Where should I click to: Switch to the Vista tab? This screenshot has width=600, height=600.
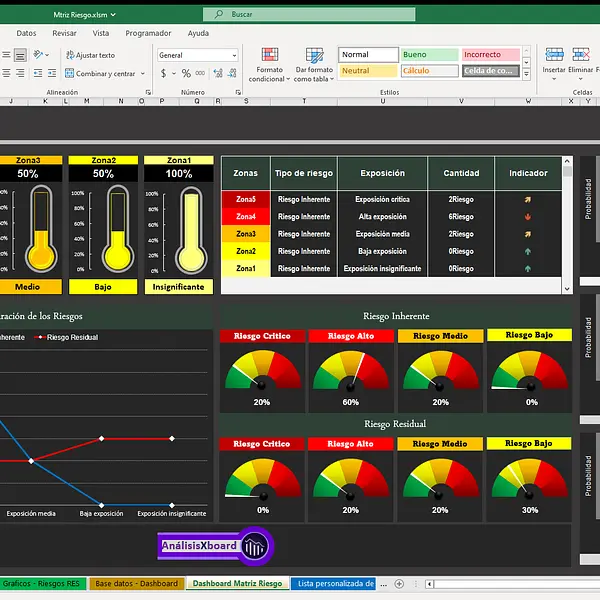[101, 33]
